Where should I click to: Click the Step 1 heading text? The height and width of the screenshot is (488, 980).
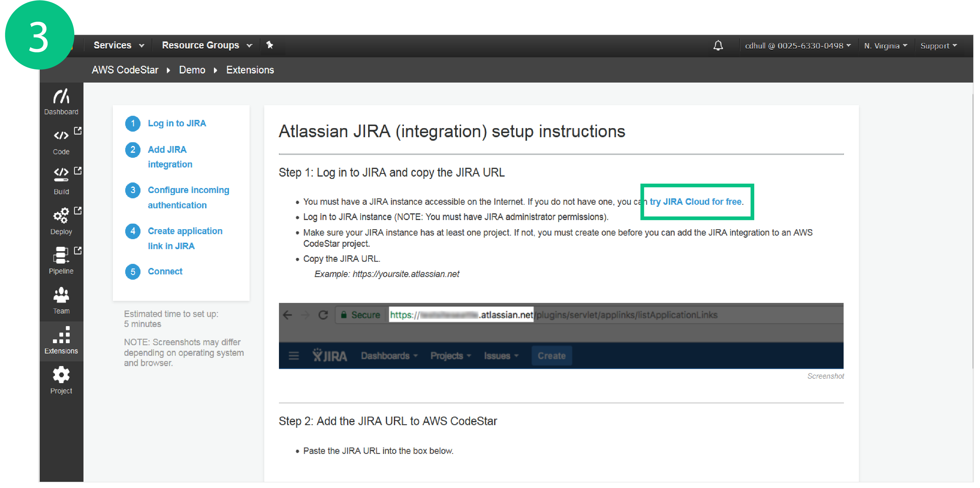click(x=392, y=173)
